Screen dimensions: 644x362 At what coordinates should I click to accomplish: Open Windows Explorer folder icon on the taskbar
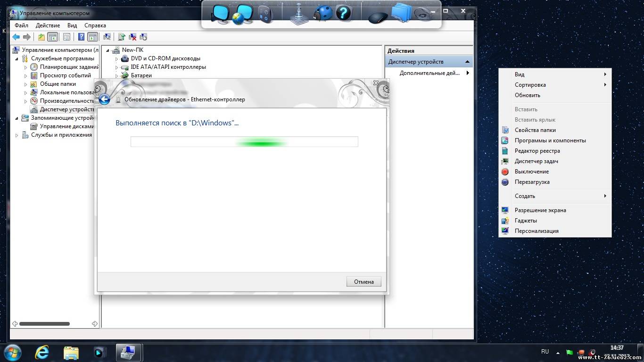(x=71, y=353)
